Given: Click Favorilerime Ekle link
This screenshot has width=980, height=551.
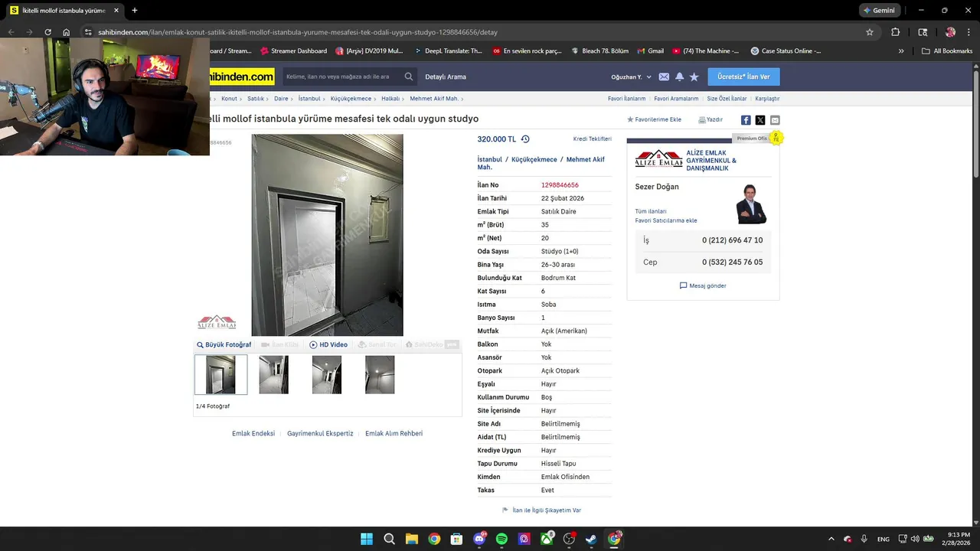Looking at the screenshot, I should [654, 120].
